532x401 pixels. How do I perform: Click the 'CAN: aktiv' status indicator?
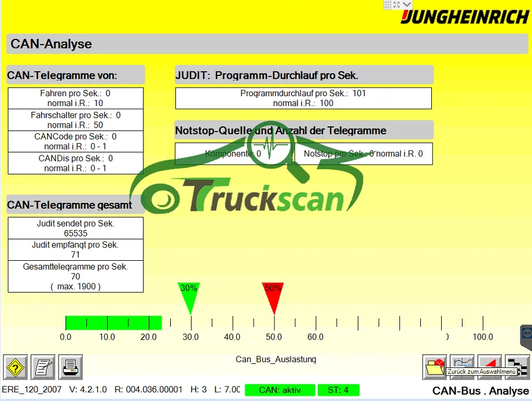(280, 390)
